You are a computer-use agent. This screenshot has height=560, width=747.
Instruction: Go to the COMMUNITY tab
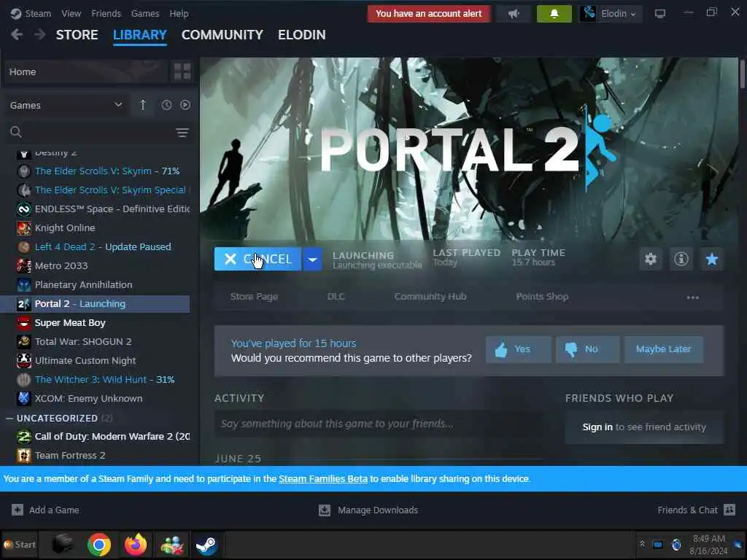coord(222,35)
